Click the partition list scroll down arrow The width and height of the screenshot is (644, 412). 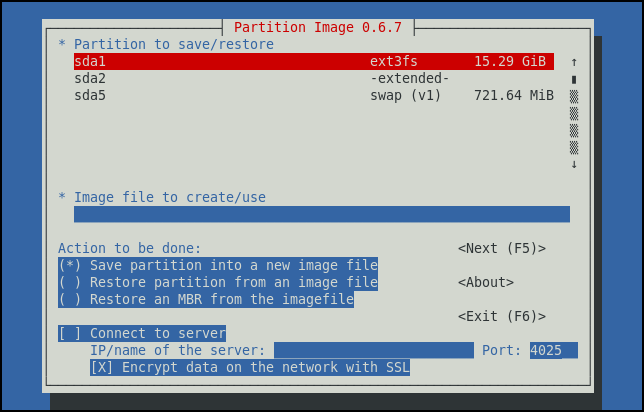[x=574, y=164]
